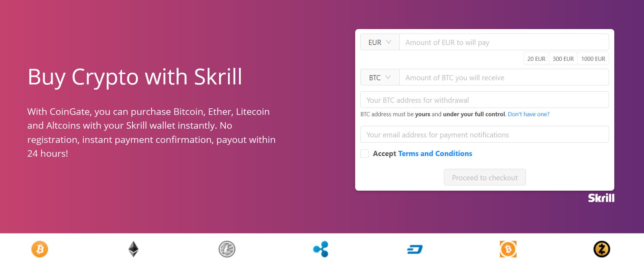Click the Ethereum diamond icon
The width and height of the screenshot is (644, 264).
[133, 249]
